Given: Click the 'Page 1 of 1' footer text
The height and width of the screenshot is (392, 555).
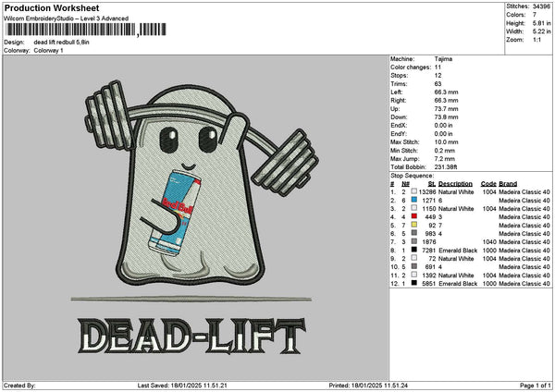Looking at the screenshot, I should 535,385.
